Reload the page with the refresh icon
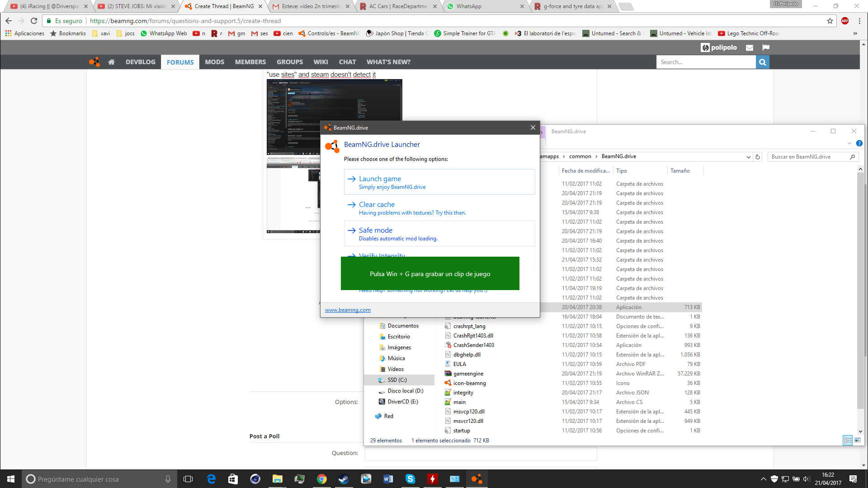The height and width of the screenshot is (488, 868). pyautogui.click(x=34, y=21)
